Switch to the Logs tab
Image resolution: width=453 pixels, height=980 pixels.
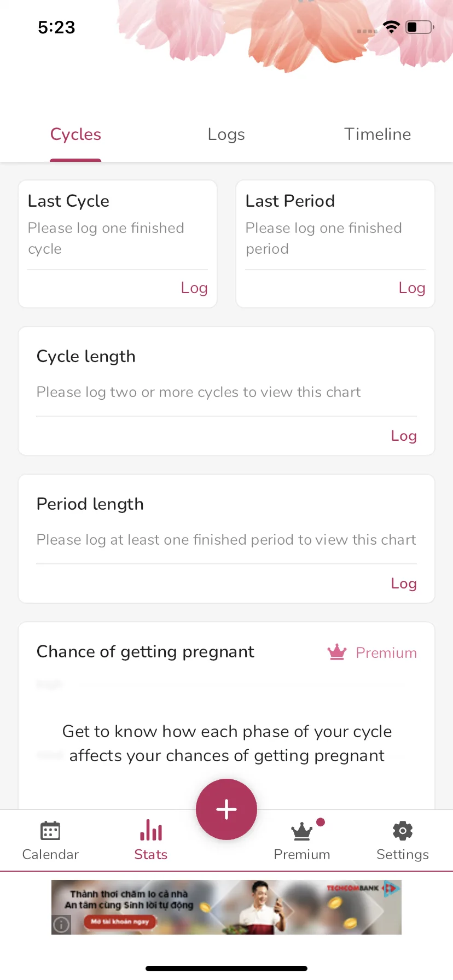226,135
